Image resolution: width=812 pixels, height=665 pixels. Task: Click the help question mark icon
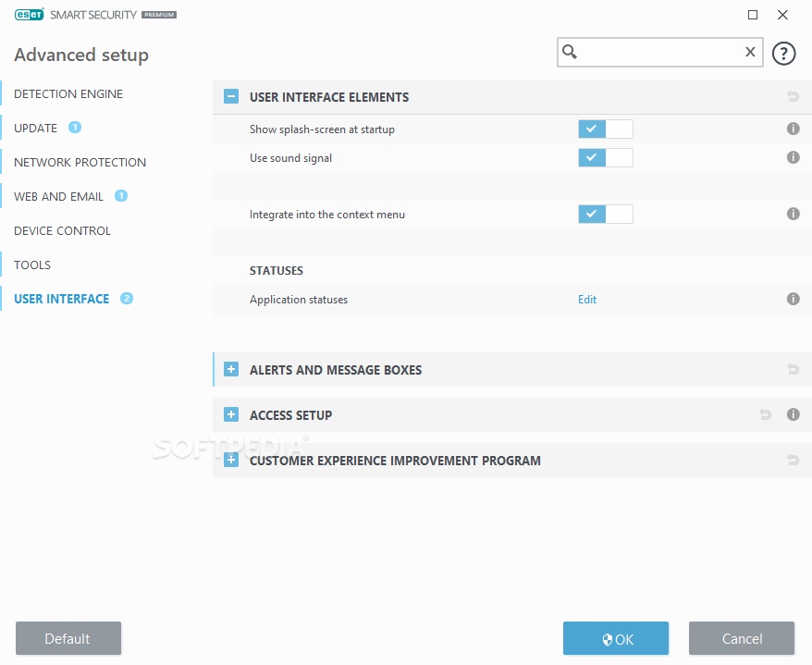click(x=783, y=53)
